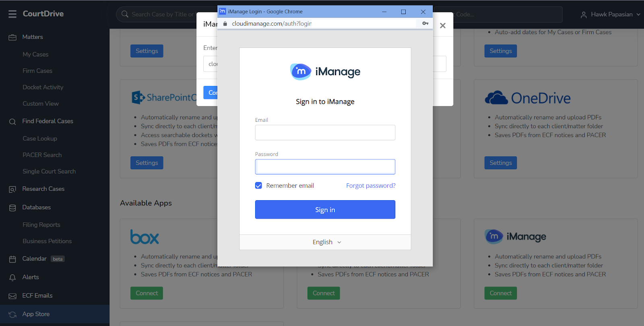Viewport: 644px width, 326px height.
Task: Click the iManage favicon in popup title bar
Action: (222, 11)
